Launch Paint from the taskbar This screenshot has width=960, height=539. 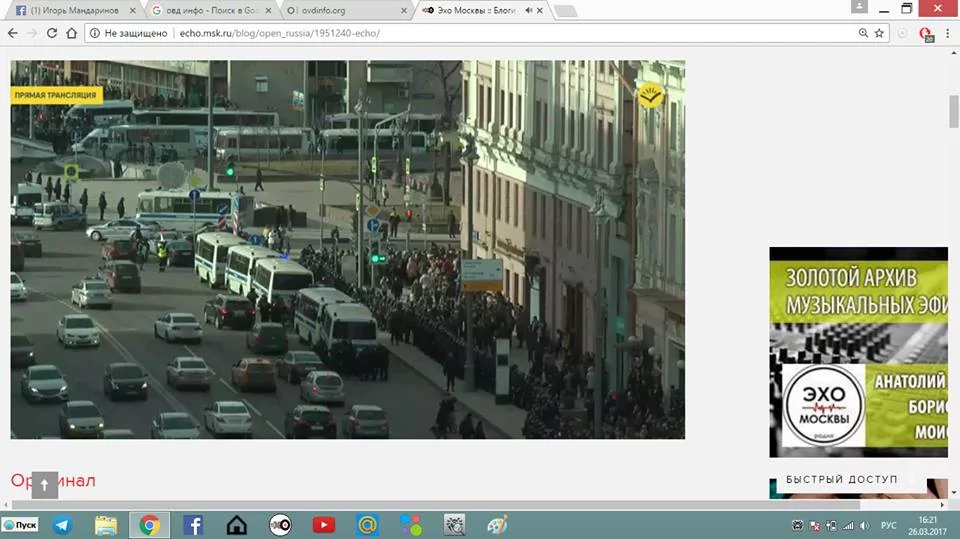[x=498, y=525]
